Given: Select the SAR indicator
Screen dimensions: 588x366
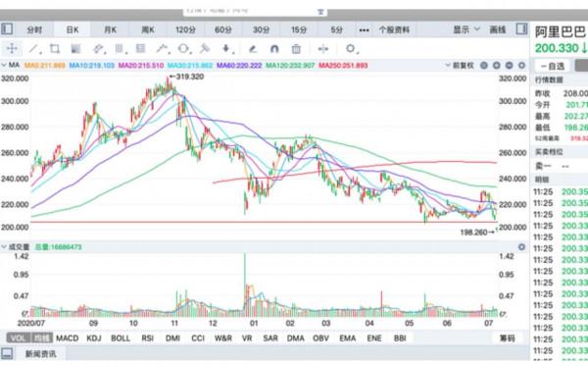Looking at the screenshot, I should click(x=270, y=339).
